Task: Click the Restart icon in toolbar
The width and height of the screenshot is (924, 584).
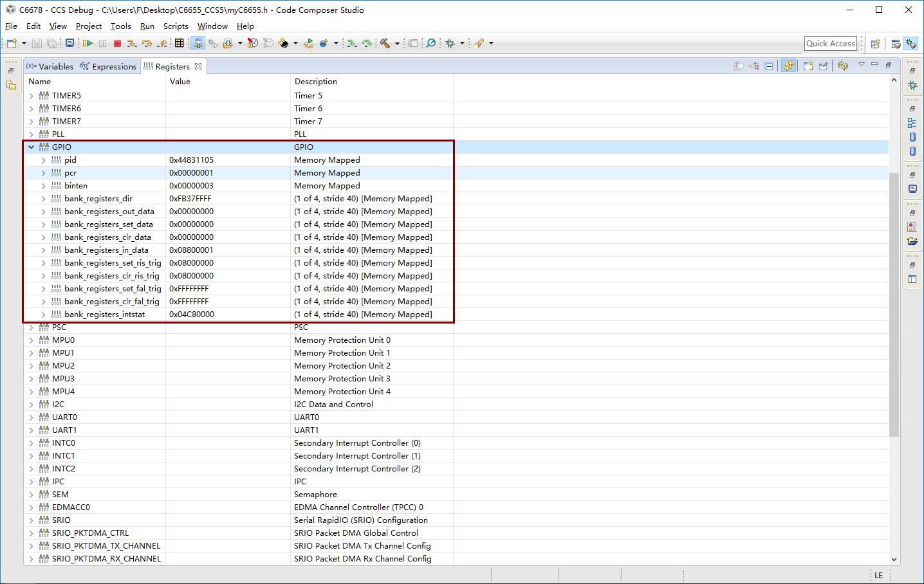Action: click(309, 43)
